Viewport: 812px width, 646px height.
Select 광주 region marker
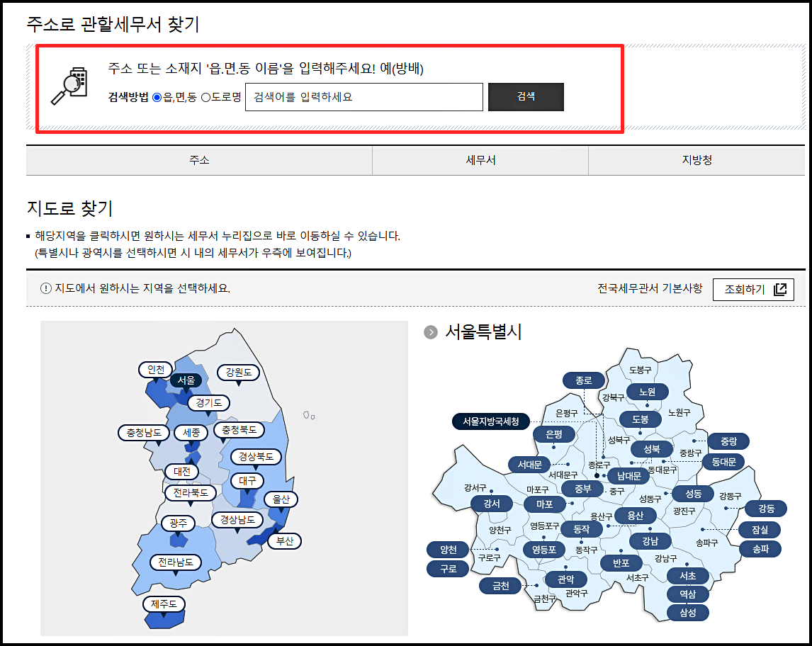(178, 523)
